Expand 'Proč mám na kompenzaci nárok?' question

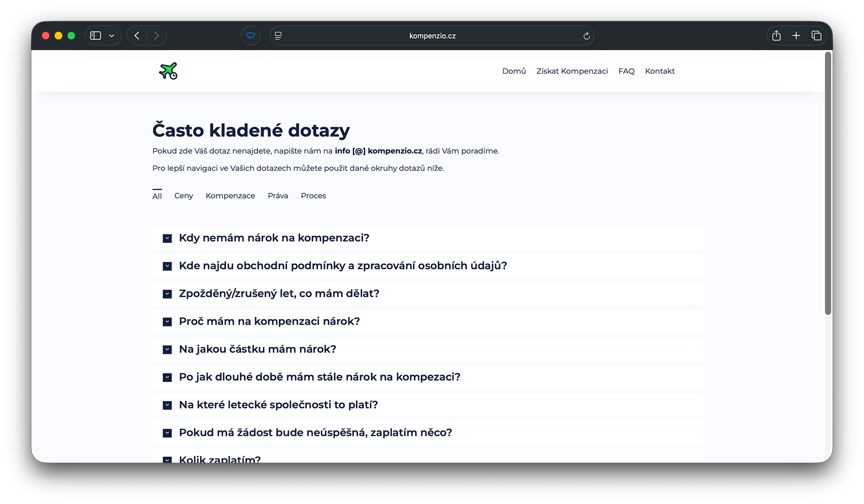pos(269,321)
